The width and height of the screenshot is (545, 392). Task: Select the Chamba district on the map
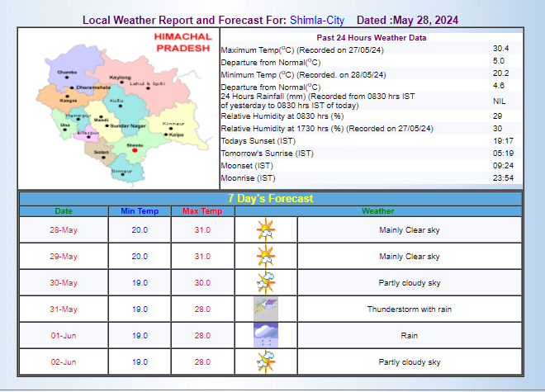(66, 76)
